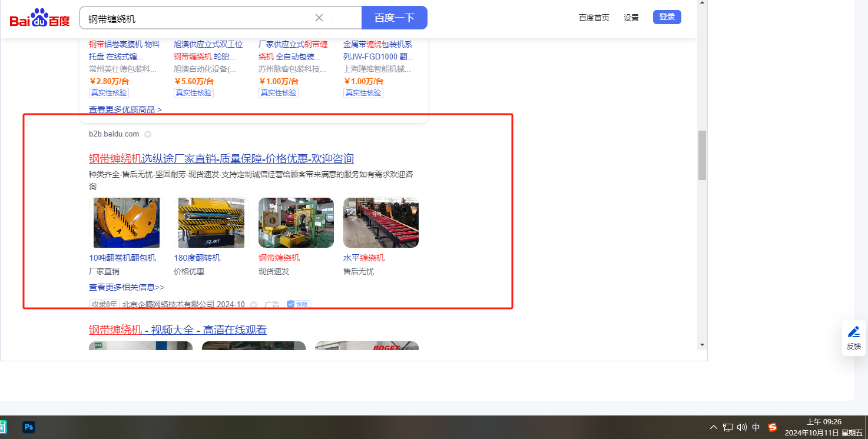Toggle the 中 input language indicator

click(756, 427)
